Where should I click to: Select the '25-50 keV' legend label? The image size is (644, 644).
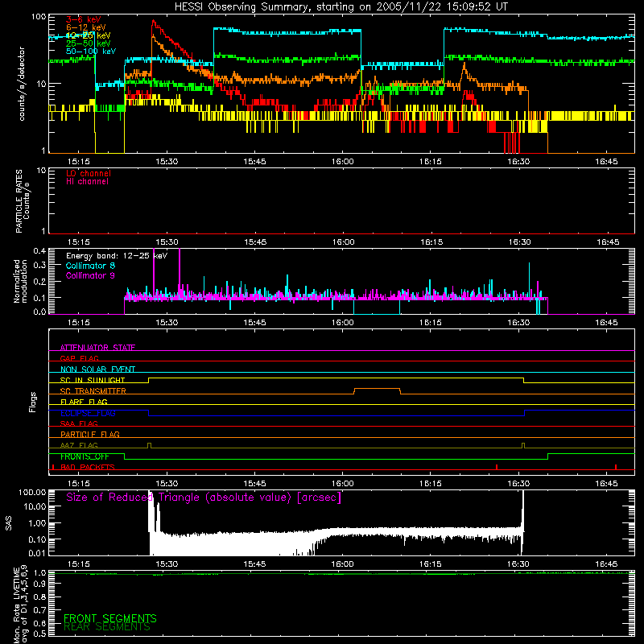88,43
